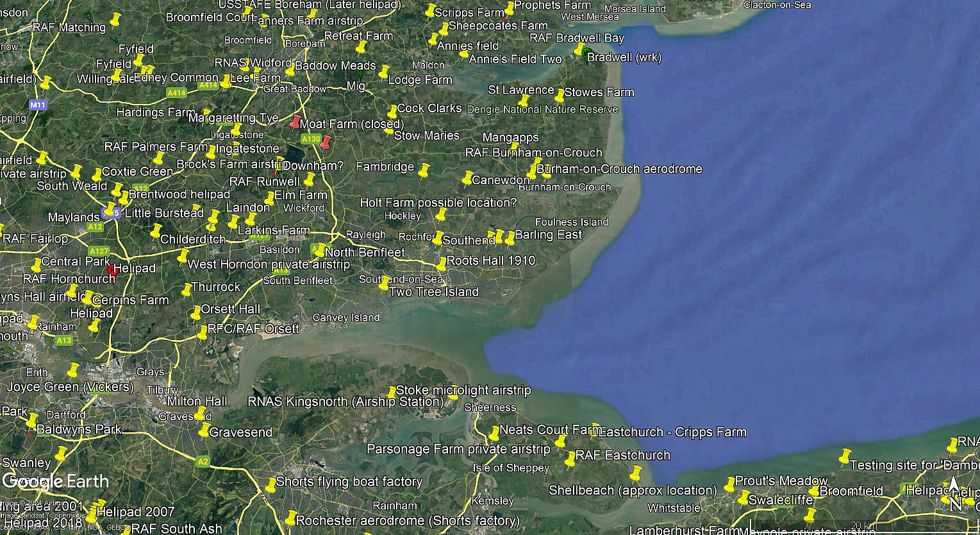Screen dimensions: 980x535
Task: Click the RAF Matching pushpin
Action: pyautogui.click(x=115, y=20)
